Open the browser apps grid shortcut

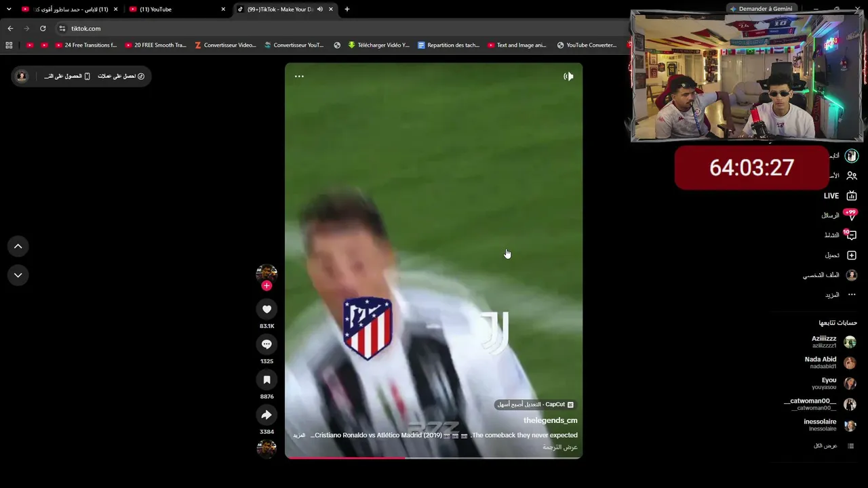click(9, 45)
